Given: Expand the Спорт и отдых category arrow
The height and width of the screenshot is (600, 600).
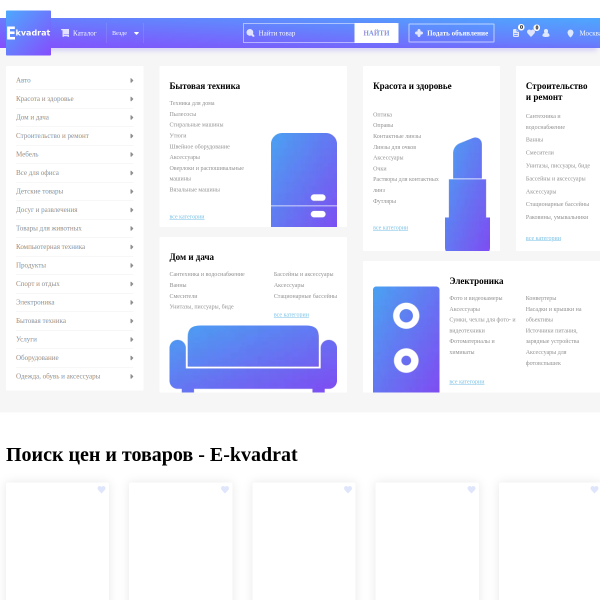Looking at the screenshot, I should tap(132, 284).
